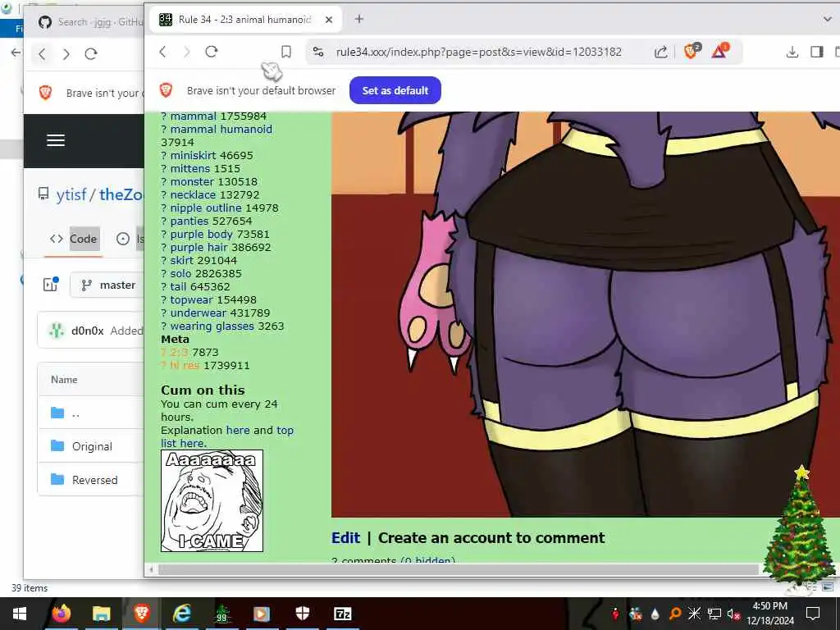Switch to Brave from the taskbar
This screenshot has width=840, height=630.
[141, 614]
